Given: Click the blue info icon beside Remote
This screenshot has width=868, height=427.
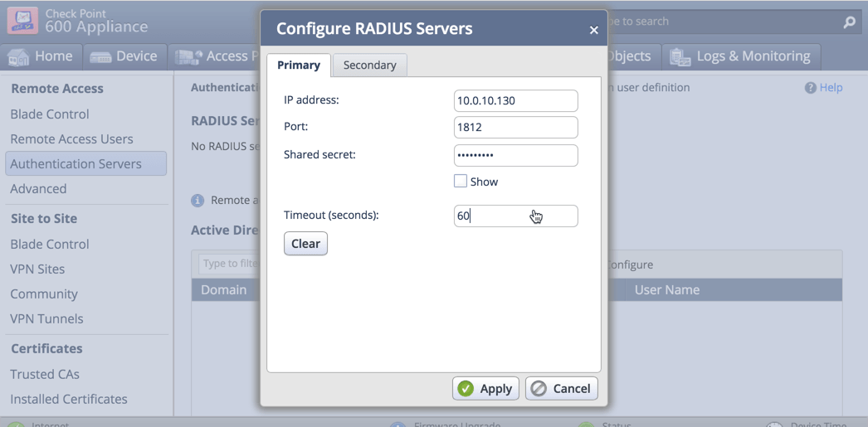Looking at the screenshot, I should point(197,200).
